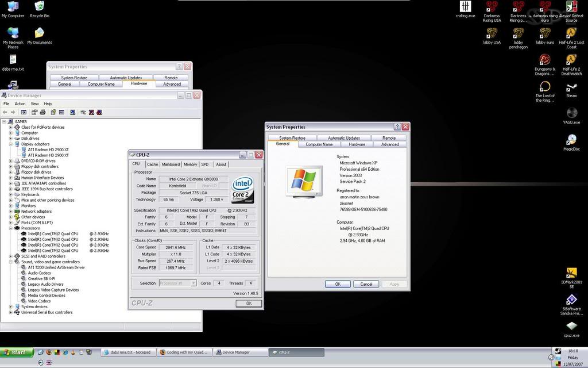Switch to the dabs rma.txt Notepad taskbar button
This screenshot has height=368, width=588.
coord(128,352)
